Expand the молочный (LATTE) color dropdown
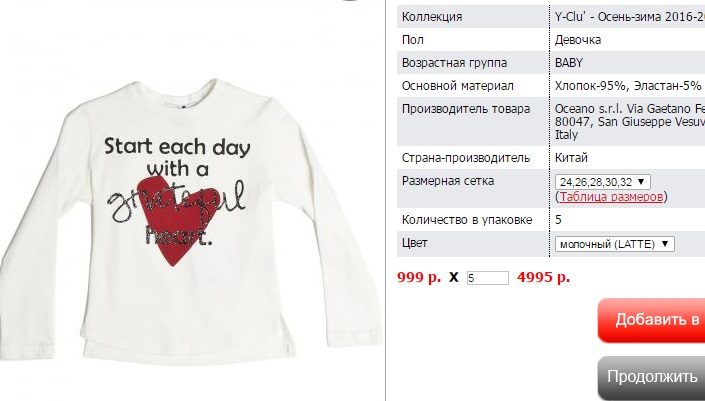The width and height of the screenshot is (705, 401). [x=615, y=244]
